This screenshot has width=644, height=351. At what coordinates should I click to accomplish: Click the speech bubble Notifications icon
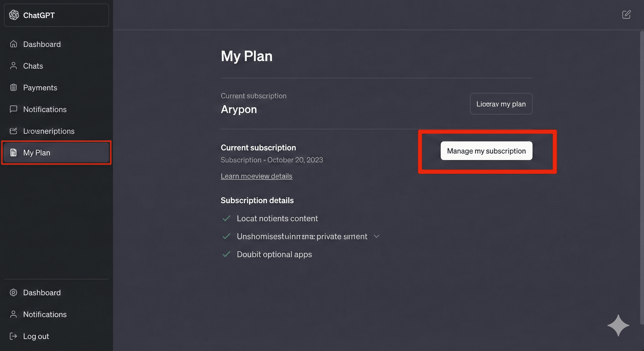point(13,109)
